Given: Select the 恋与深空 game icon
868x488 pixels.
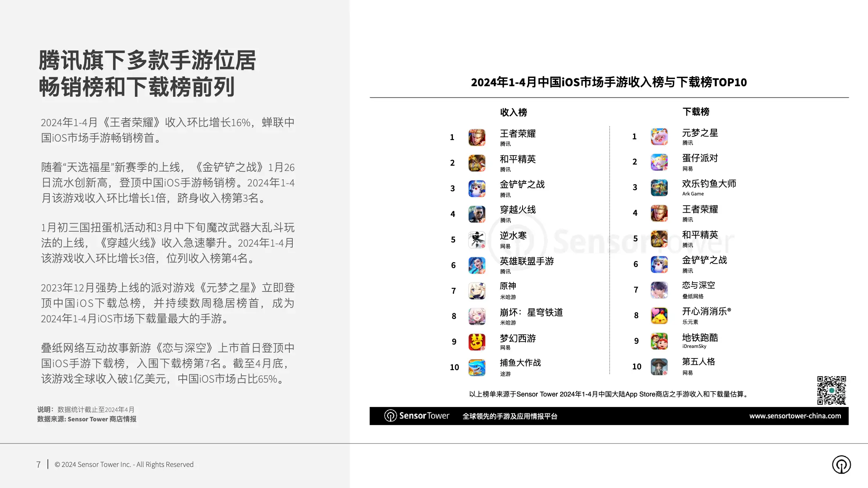Looking at the screenshot, I should 659,290.
